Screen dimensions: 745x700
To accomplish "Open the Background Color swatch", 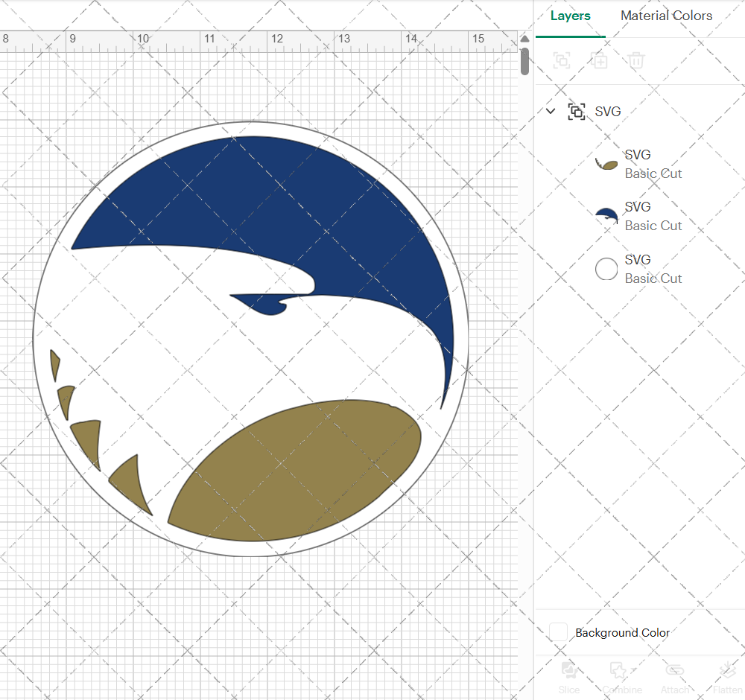I will coord(558,632).
